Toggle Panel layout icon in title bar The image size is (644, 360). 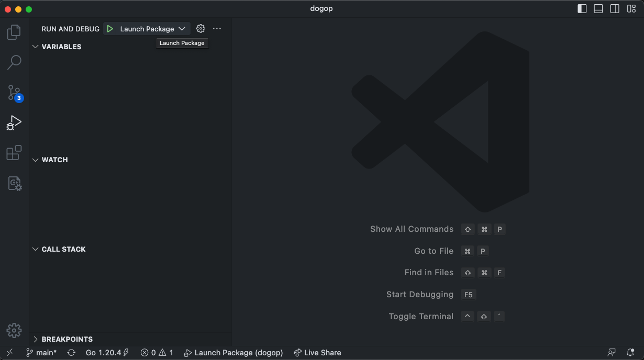(x=598, y=9)
